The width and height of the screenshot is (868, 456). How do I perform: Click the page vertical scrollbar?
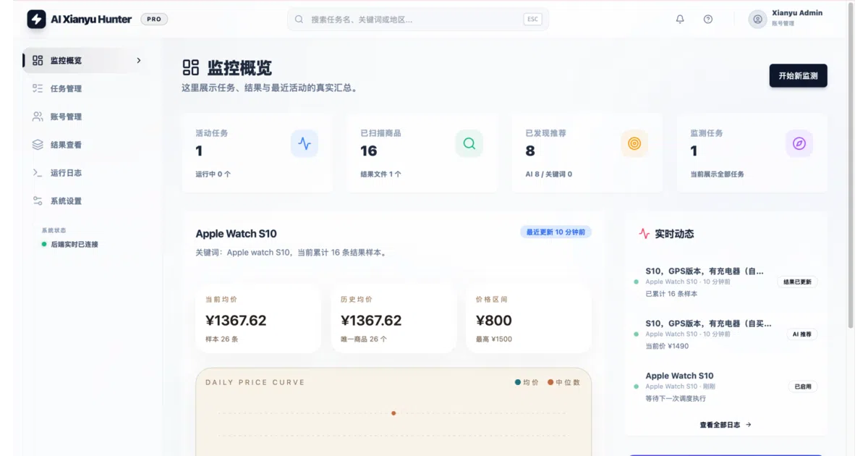851,166
